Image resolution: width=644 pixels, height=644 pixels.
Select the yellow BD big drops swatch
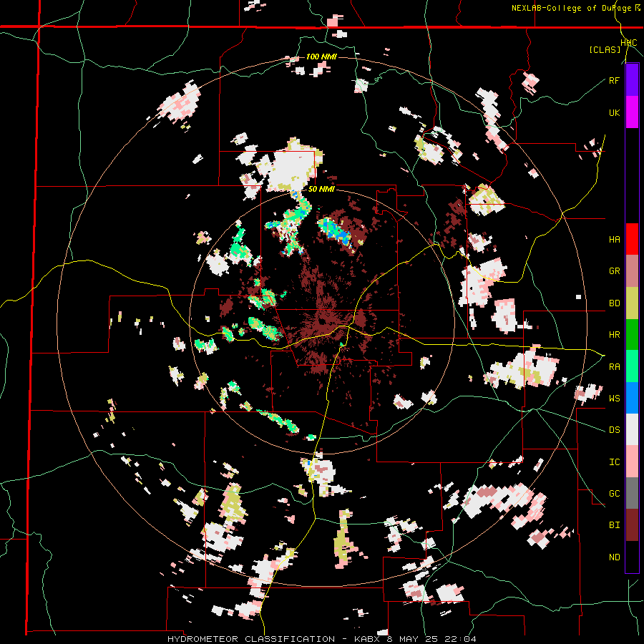click(x=632, y=303)
